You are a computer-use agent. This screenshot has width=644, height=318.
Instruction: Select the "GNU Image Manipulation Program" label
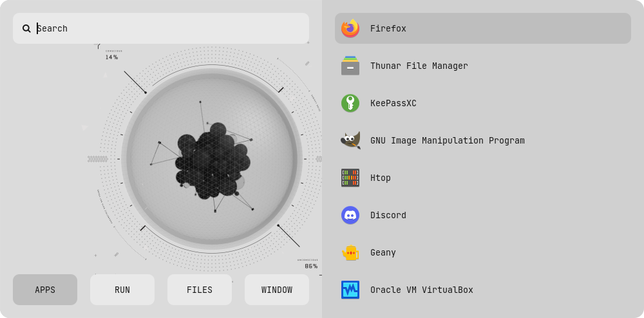coord(447,140)
